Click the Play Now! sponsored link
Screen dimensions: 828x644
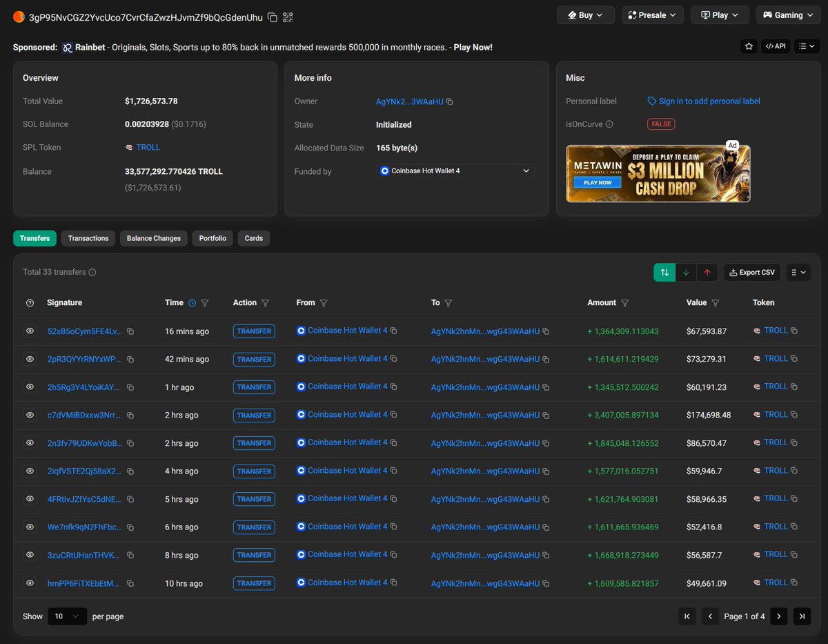coord(473,48)
